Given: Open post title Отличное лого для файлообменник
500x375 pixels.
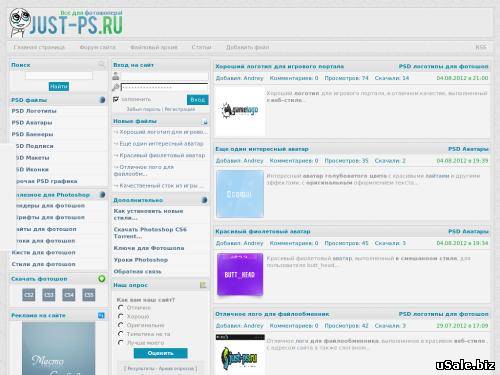Looking at the screenshot, I should (x=273, y=314).
